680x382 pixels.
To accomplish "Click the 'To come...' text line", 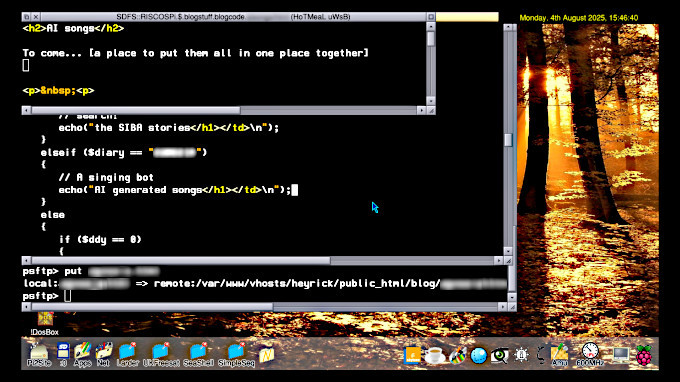I will tap(196, 53).
